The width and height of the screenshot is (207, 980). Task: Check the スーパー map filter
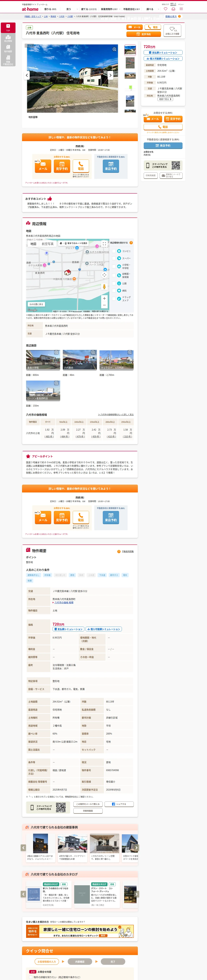[x=114, y=258]
